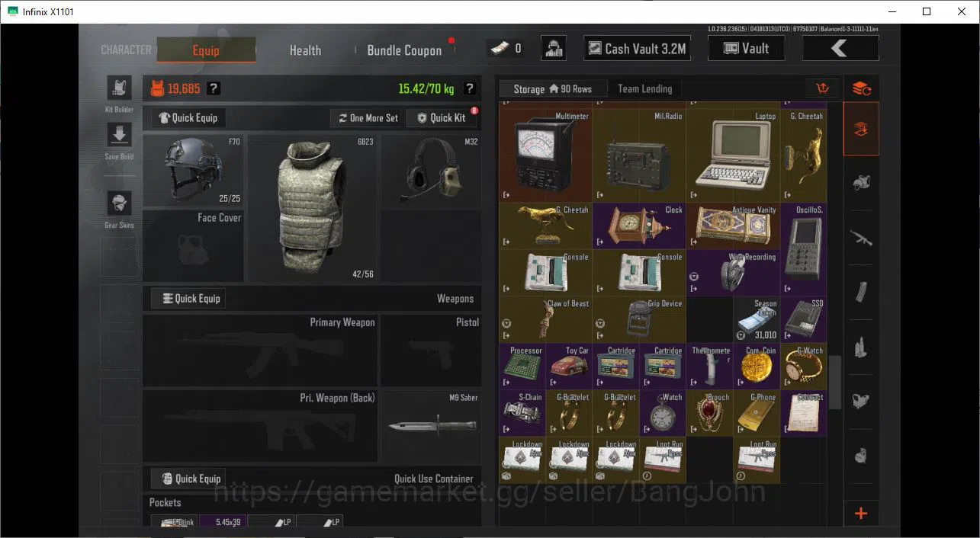
Task: Switch to the Equip tab
Action: 206,50
